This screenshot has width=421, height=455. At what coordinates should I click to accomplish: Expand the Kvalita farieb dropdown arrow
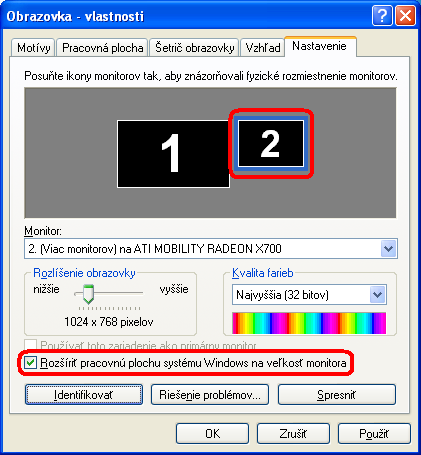point(377,295)
